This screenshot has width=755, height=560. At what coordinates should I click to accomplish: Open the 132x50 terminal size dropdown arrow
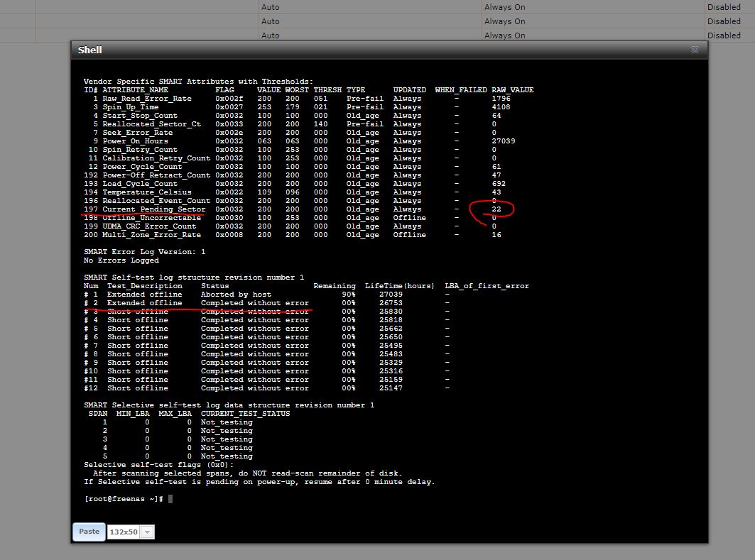tap(147, 532)
